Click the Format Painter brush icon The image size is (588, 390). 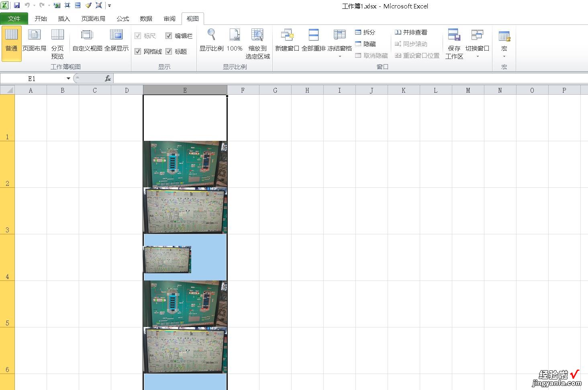click(88, 6)
